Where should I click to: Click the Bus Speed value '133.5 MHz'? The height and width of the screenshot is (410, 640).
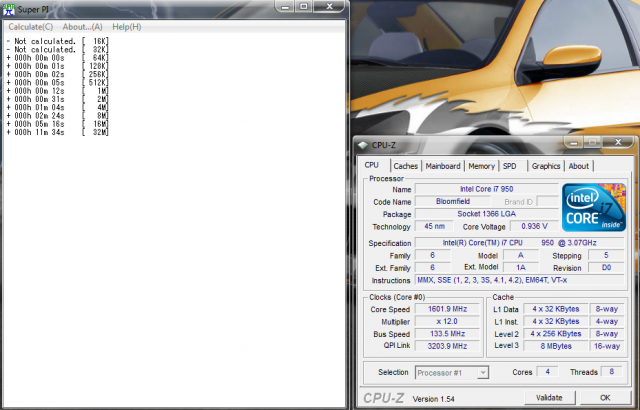pos(447,334)
